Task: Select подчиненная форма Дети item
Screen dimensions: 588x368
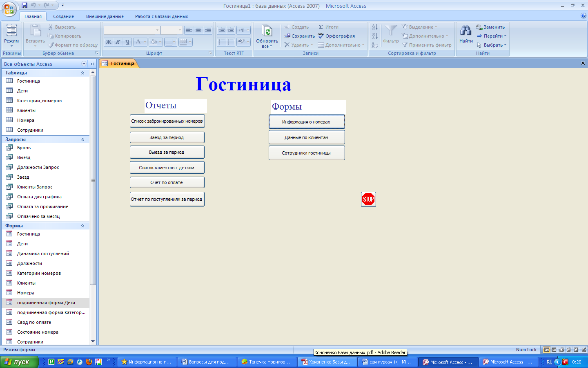Action: (x=45, y=303)
